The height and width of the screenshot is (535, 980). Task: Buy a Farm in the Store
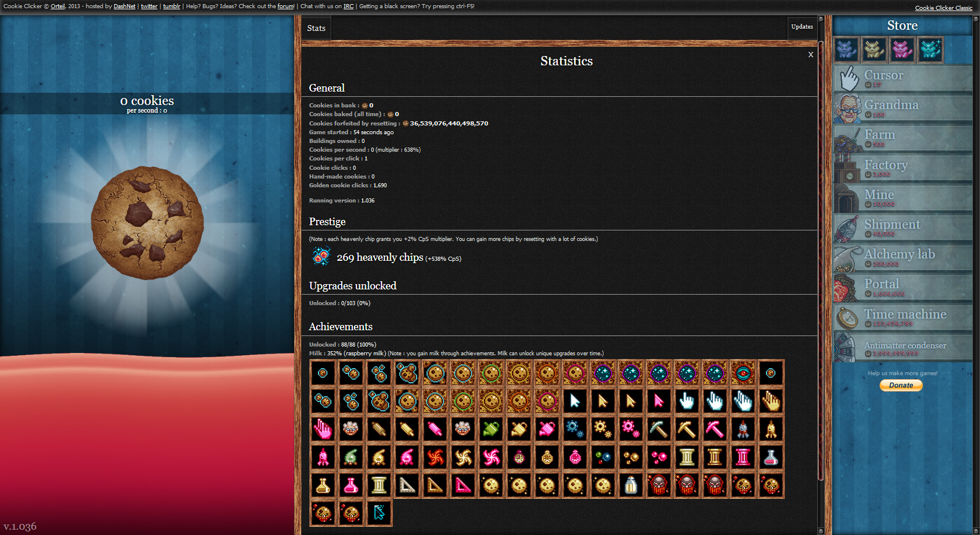click(903, 138)
